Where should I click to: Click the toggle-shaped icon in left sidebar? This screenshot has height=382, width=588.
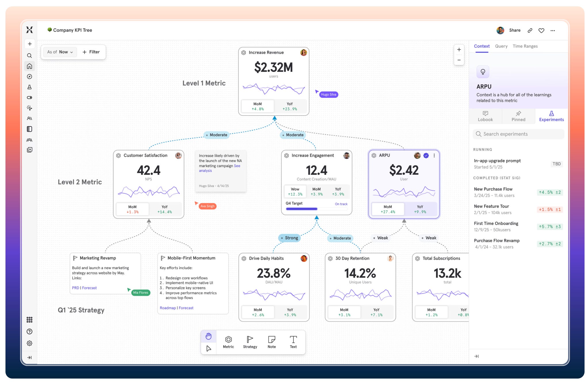29,98
